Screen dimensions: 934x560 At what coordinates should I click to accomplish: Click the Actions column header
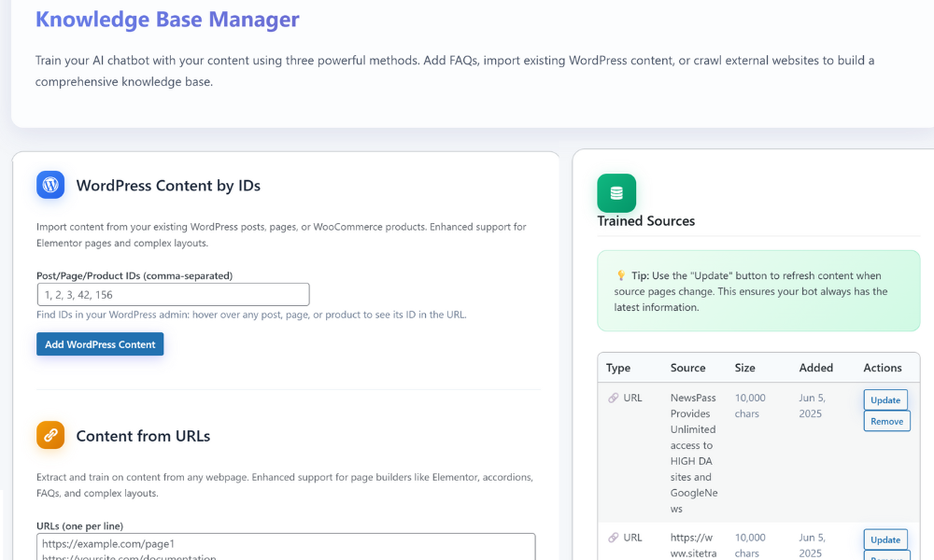882,368
